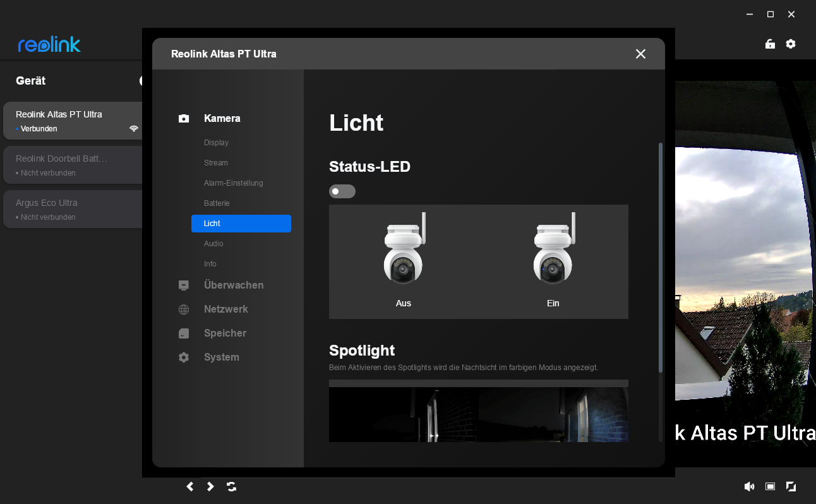
Task: Toggle the Status-LED switch
Action: tap(342, 191)
